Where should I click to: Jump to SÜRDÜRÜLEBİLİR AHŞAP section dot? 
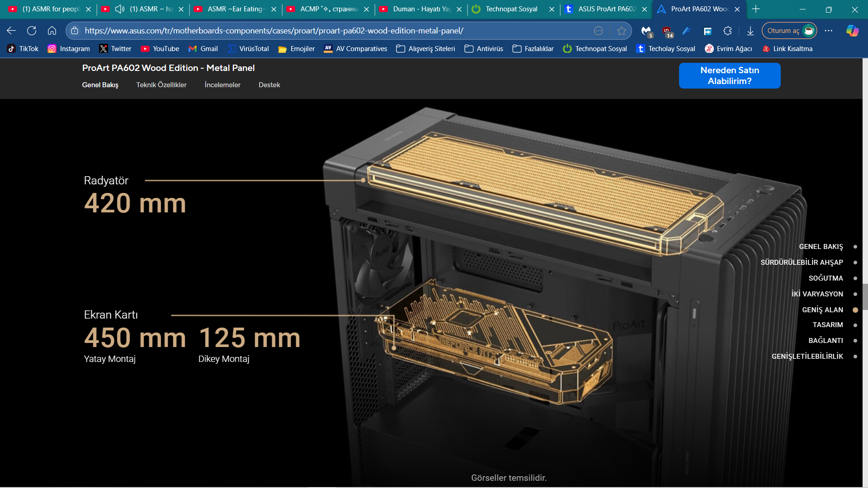tap(855, 263)
